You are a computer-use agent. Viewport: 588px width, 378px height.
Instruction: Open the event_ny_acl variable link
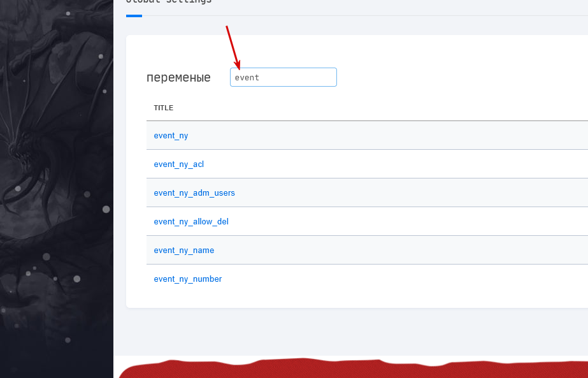pos(179,164)
